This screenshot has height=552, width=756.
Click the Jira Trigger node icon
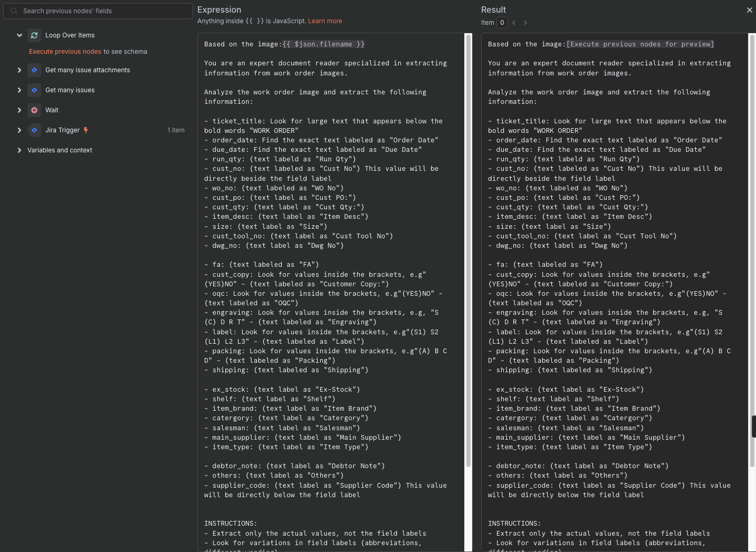34,130
